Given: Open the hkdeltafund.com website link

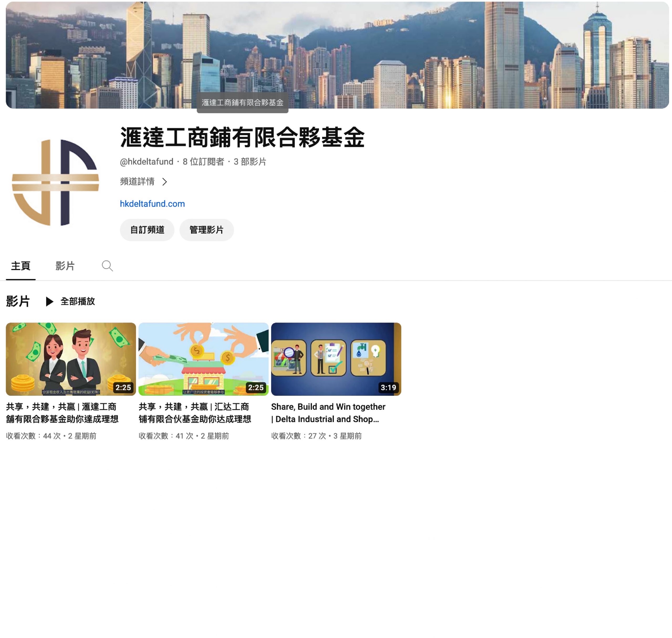Looking at the screenshot, I should pos(152,204).
